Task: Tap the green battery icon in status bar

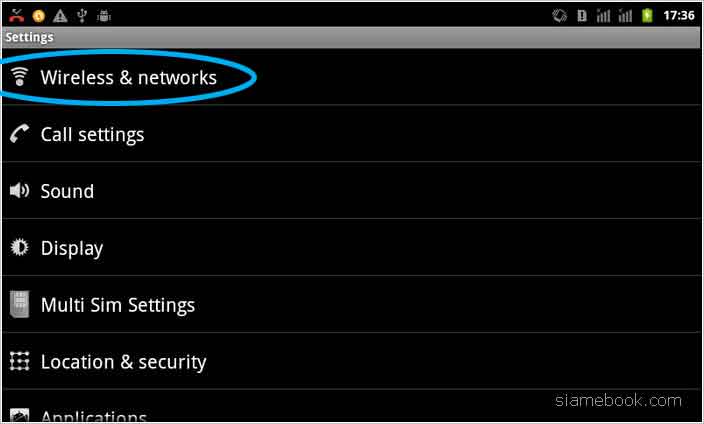Action: [647, 16]
